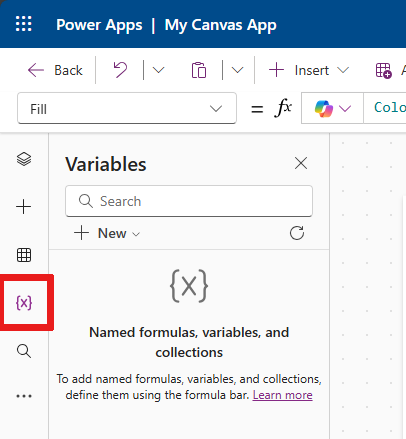Select the Variables {x} sidebar icon

[24, 303]
